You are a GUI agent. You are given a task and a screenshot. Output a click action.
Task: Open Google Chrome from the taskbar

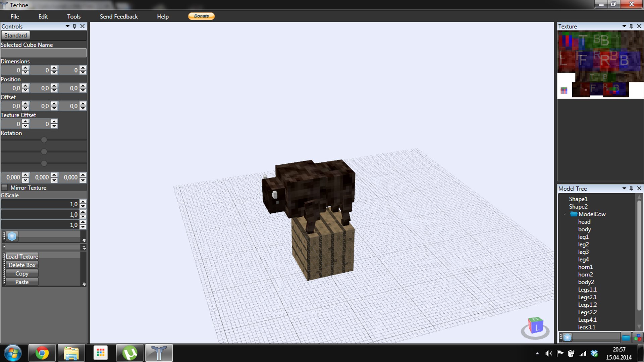(42, 353)
